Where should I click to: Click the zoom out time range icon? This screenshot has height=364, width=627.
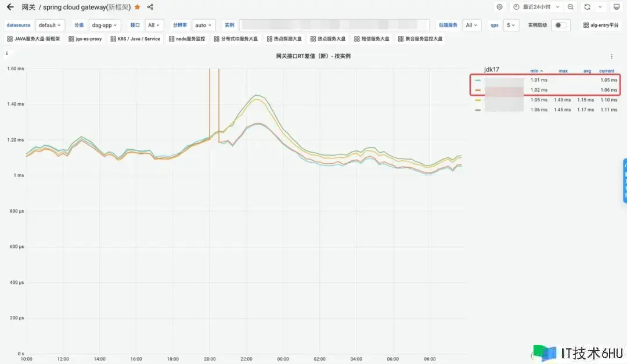coord(571,7)
